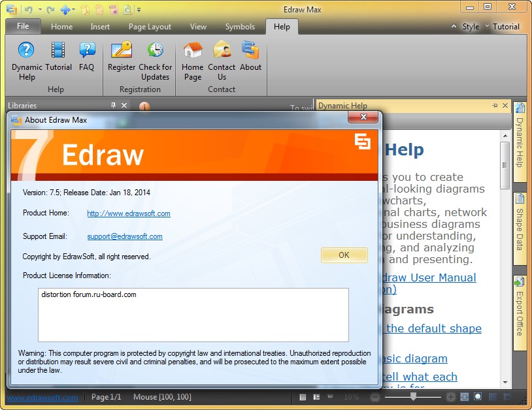Close the Libraries panel

coord(124,105)
